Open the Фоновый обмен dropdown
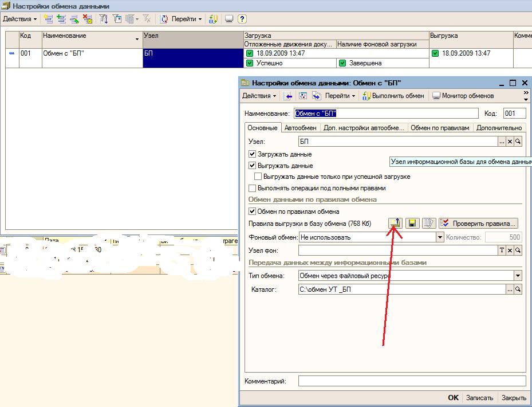 coord(440,237)
